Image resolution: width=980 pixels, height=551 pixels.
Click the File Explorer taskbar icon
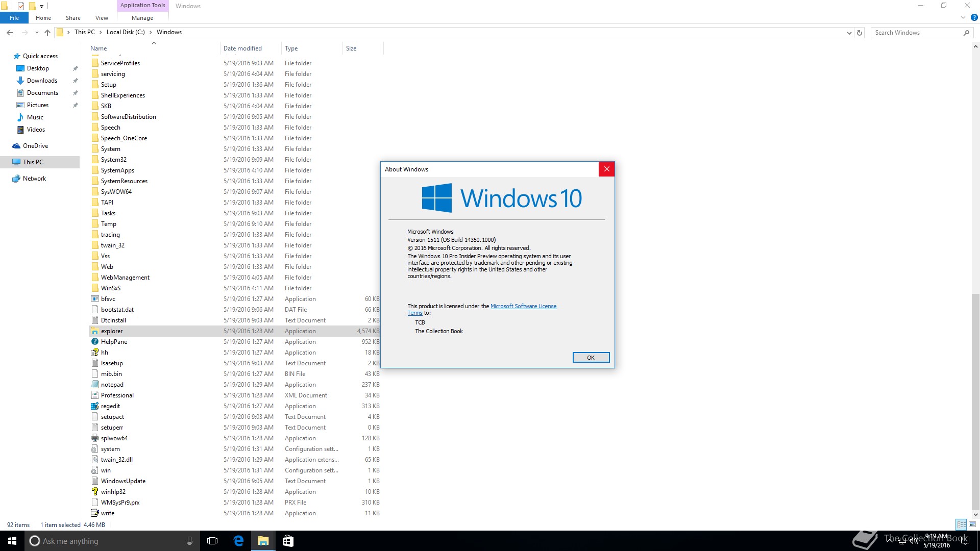click(x=263, y=541)
